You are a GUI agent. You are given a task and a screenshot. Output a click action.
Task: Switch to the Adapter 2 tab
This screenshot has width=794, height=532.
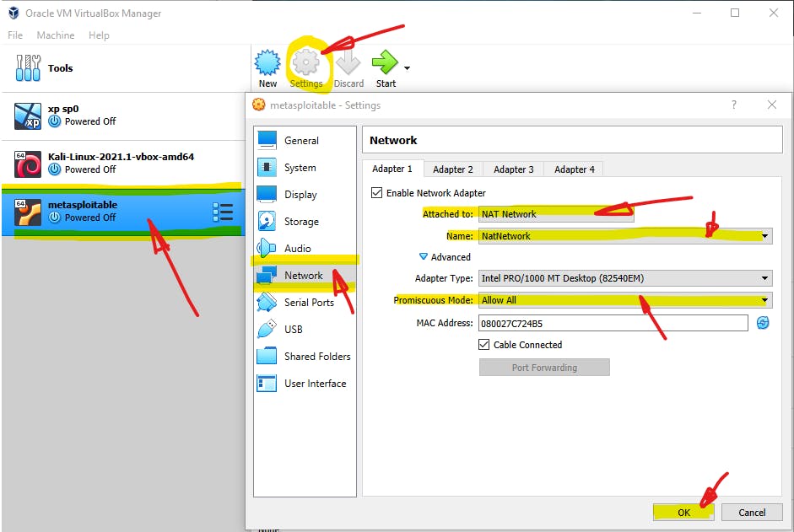pyautogui.click(x=453, y=169)
